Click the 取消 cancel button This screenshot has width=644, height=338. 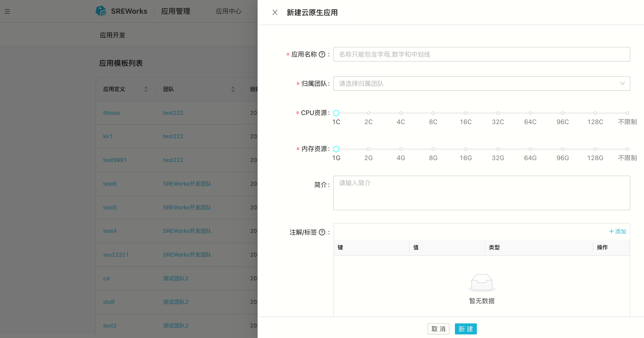tap(438, 329)
